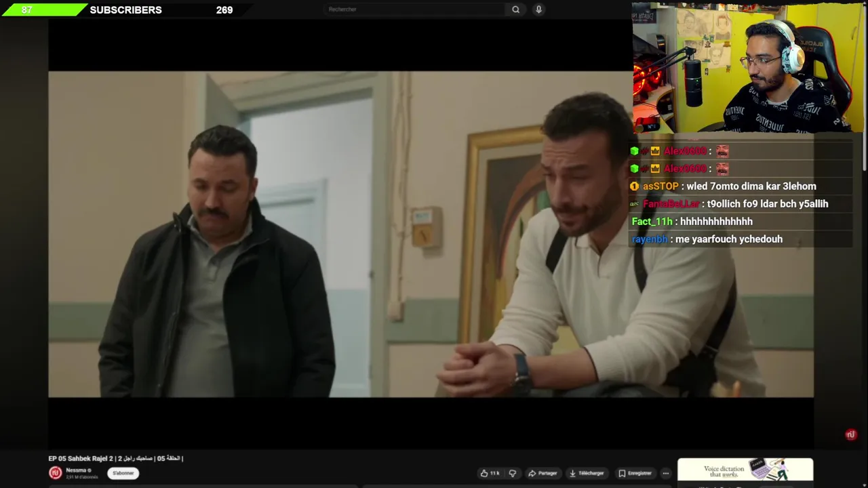Click chat username Fact_11h
This screenshot has height=488, width=868.
(x=652, y=222)
